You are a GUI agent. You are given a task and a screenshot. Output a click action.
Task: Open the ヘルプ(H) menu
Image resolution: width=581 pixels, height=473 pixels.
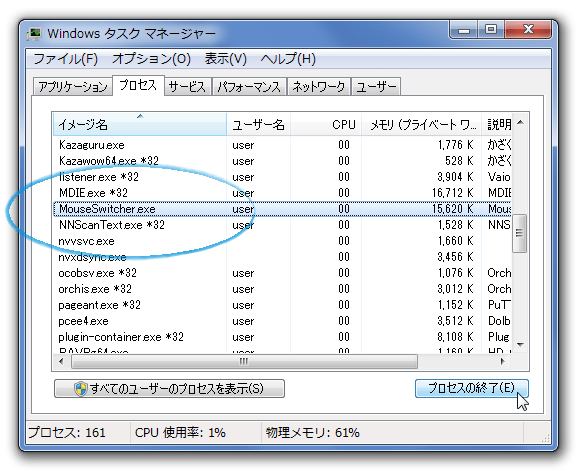(x=288, y=59)
